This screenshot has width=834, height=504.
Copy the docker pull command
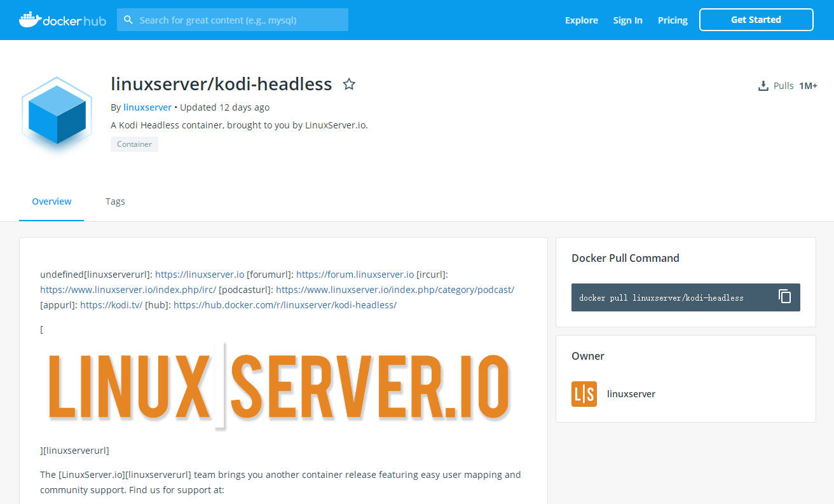pos(785,297)
